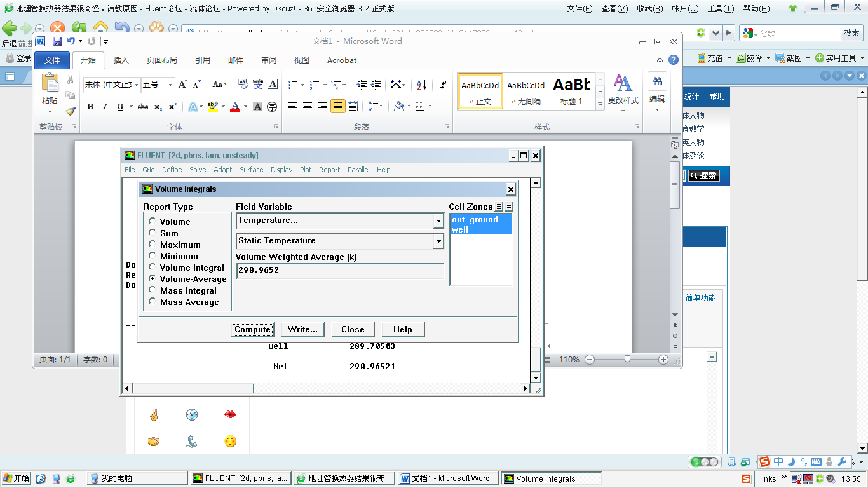Click the Close button in Volume Integrals
The width and height of the screenshot is (868, 488).
point(353,329)
